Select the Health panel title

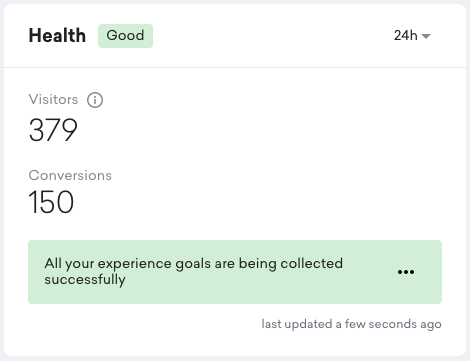coord(57,35)
